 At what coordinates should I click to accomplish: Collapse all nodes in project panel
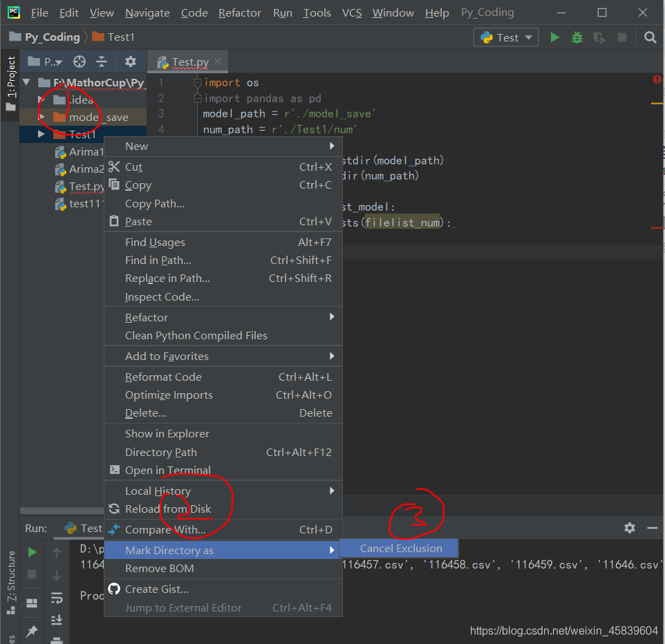pos(102,62)
